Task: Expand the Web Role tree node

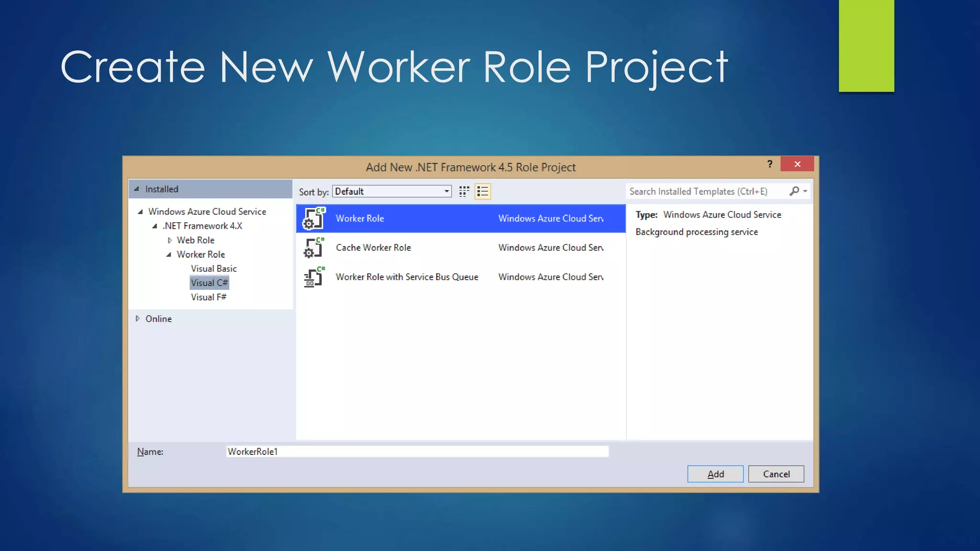Action: (x=169, y=240)
